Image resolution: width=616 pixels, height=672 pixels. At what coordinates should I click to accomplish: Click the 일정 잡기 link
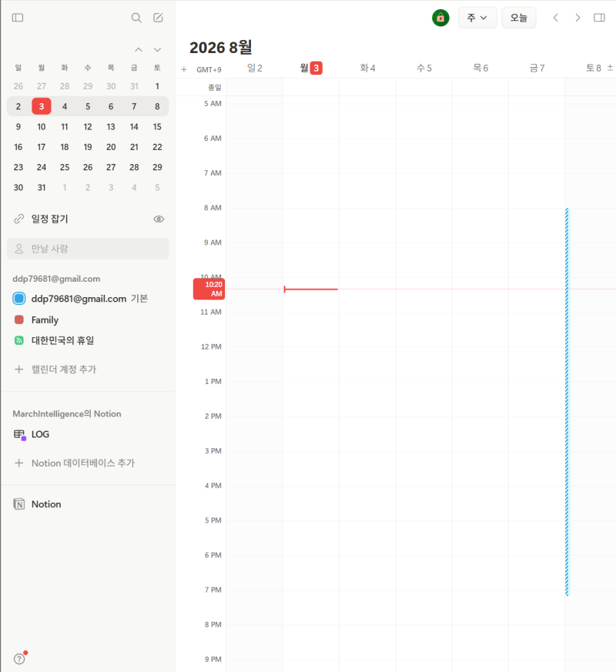coord(50,219)
